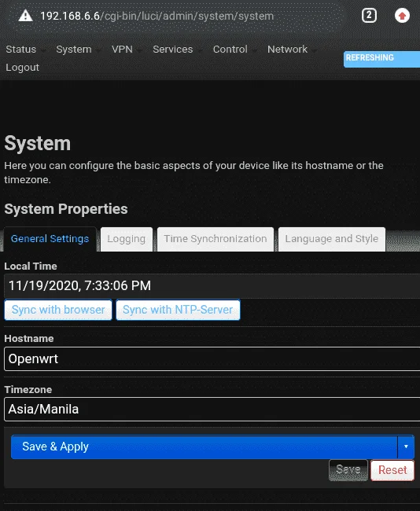
Task: Switch to the Logging tab
Action: [127, 239]
